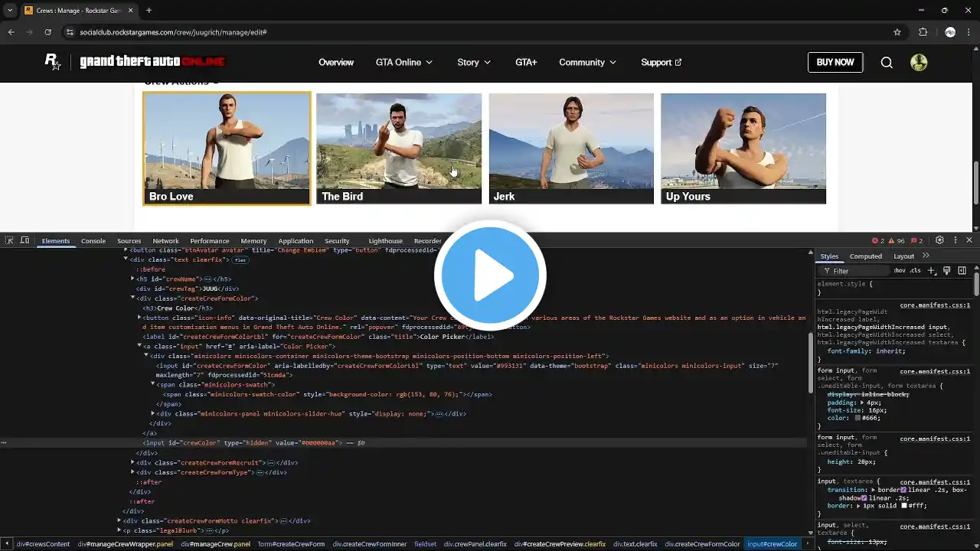Toggle the device toolbar icon
Image resolution: width=980 pixels, height=551 pixels.
click(24, 240)
